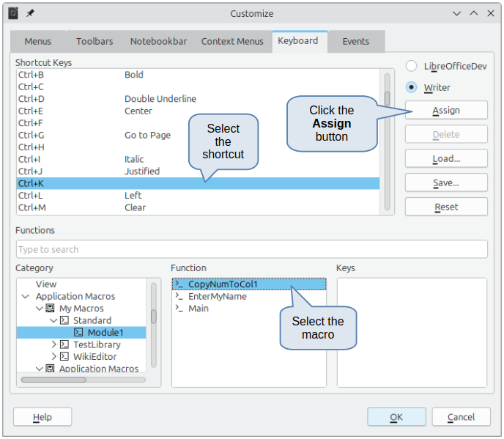Image resolution: width=504 pixels, height=439 pixels.
Task: Click the Category list horizontal scrollbar
Action: (x=83, y=380)
